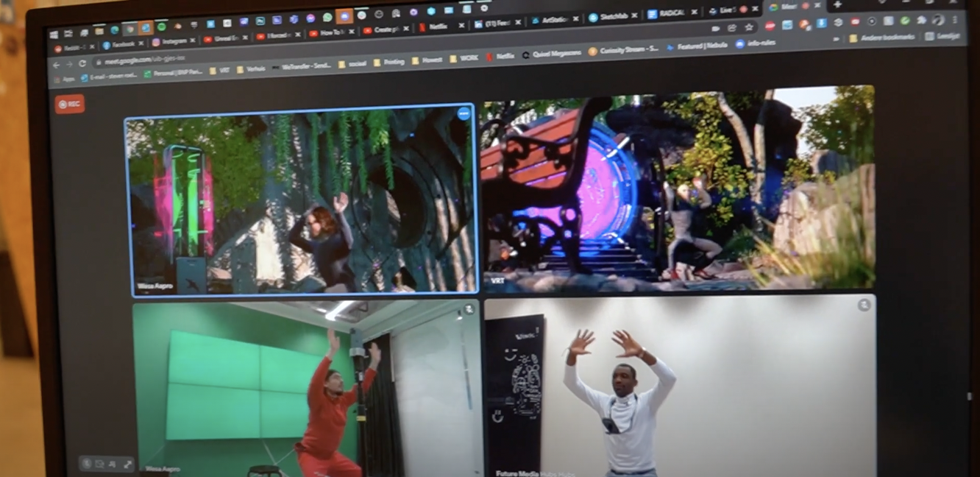This screenshot has width=980, height=477.
Task: Click the fullscreen arrows in the bottom-left toolbar
Action: (127, 464)
